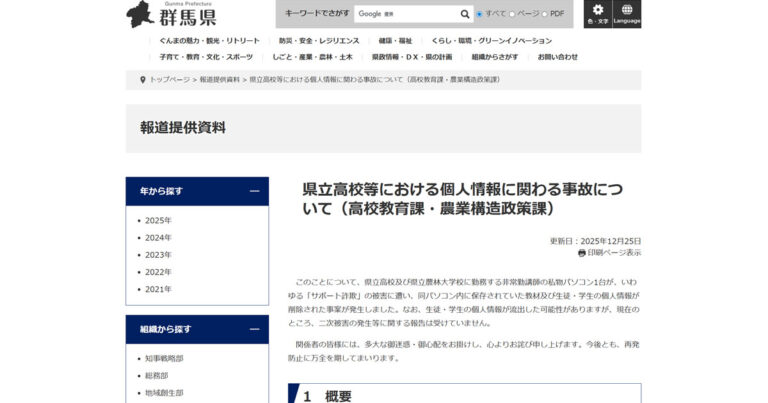Collapse the 組織から探す section

[254, 329]
